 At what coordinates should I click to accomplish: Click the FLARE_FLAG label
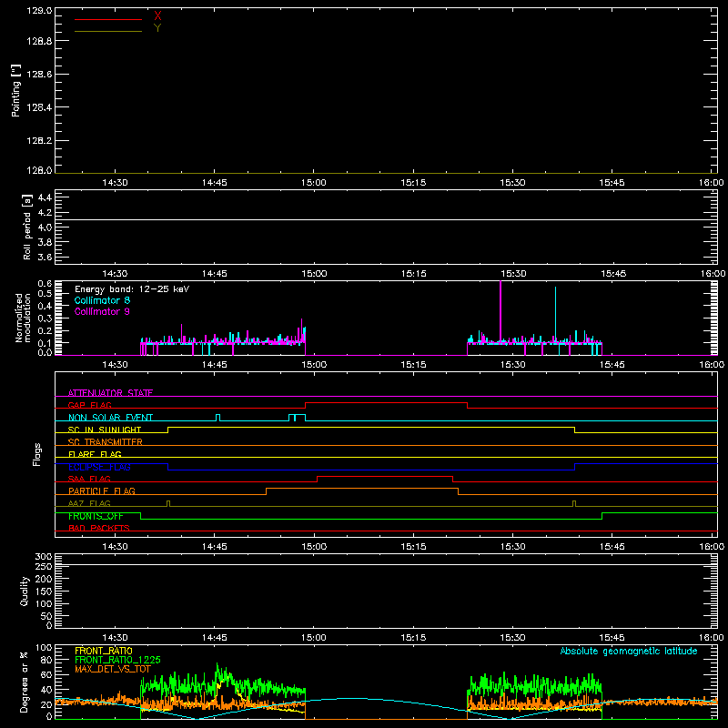(95, 454)
